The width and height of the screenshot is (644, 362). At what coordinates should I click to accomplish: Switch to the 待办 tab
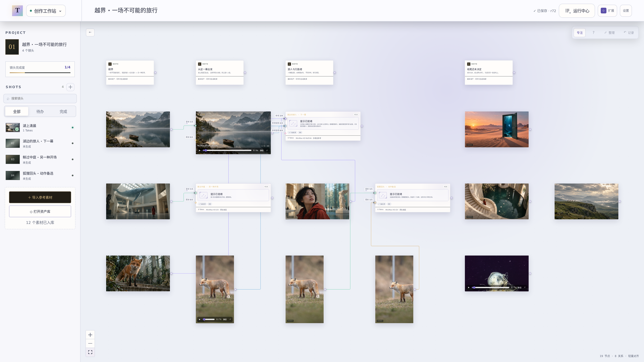point(40,112)
